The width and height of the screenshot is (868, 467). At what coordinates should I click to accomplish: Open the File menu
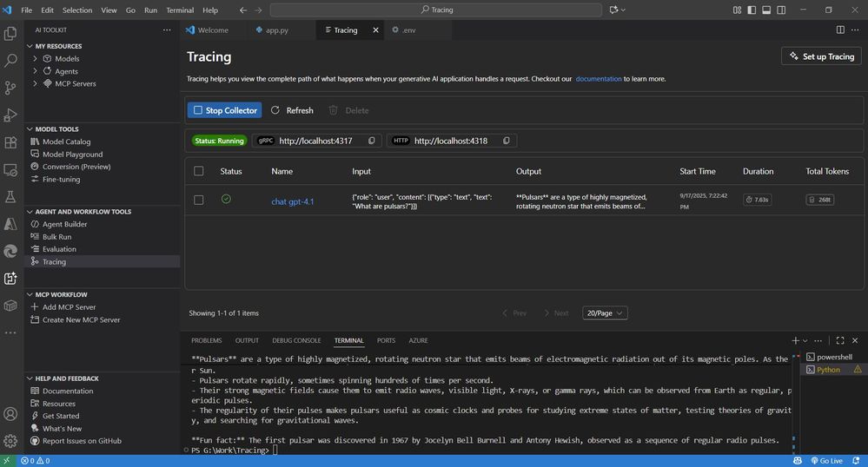click(27, 10)
